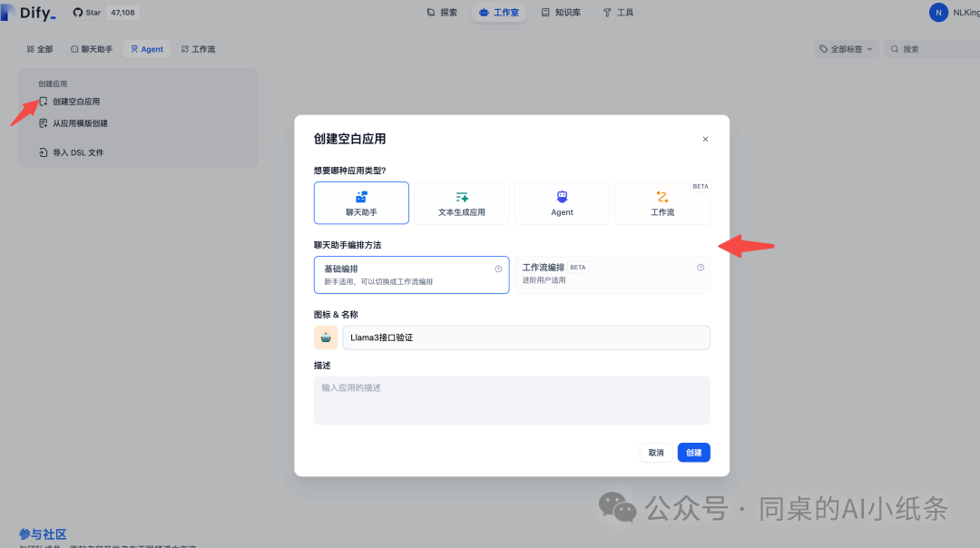Click the 创建 button
Viewport: 980px width, 548px height.
pos(694,453)
